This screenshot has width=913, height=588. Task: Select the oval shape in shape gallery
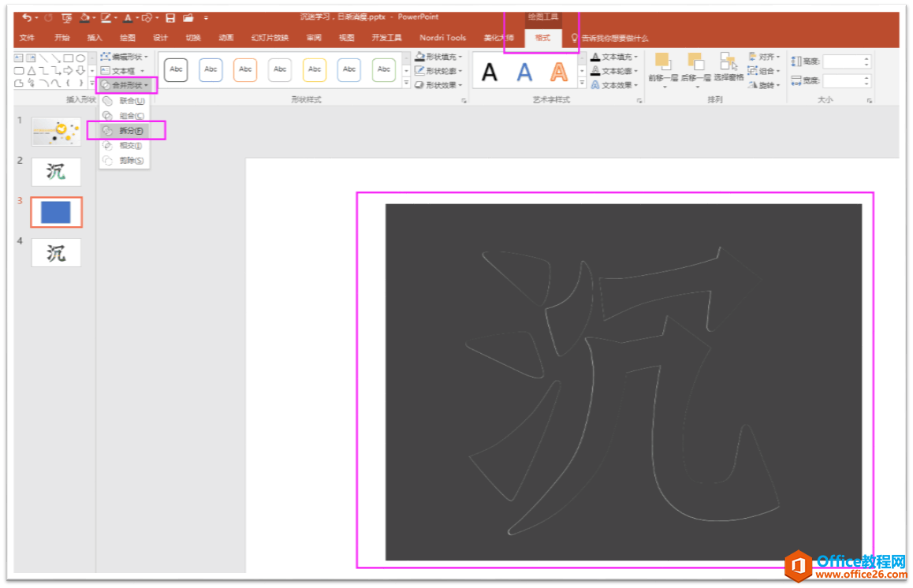(x=80, y=58)
